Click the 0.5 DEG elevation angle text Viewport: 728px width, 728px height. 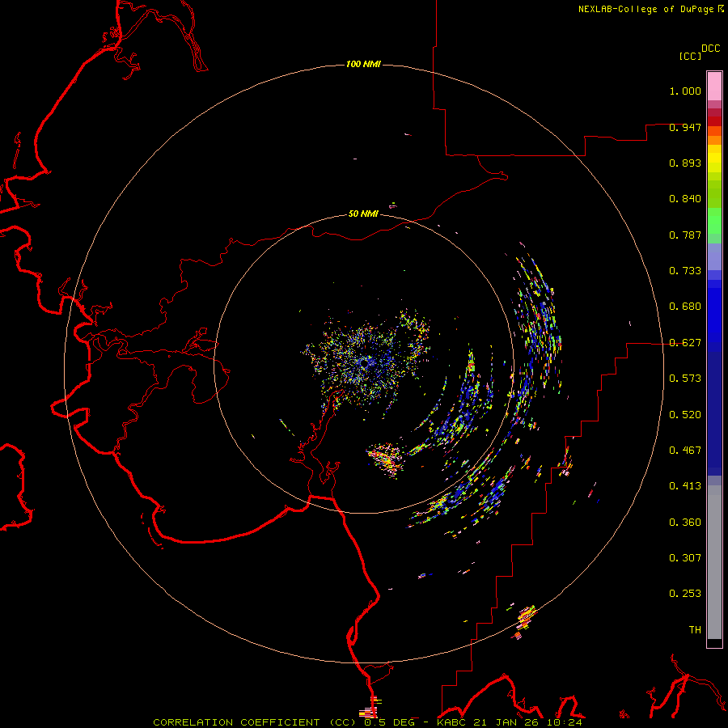(x=391, y=722)
